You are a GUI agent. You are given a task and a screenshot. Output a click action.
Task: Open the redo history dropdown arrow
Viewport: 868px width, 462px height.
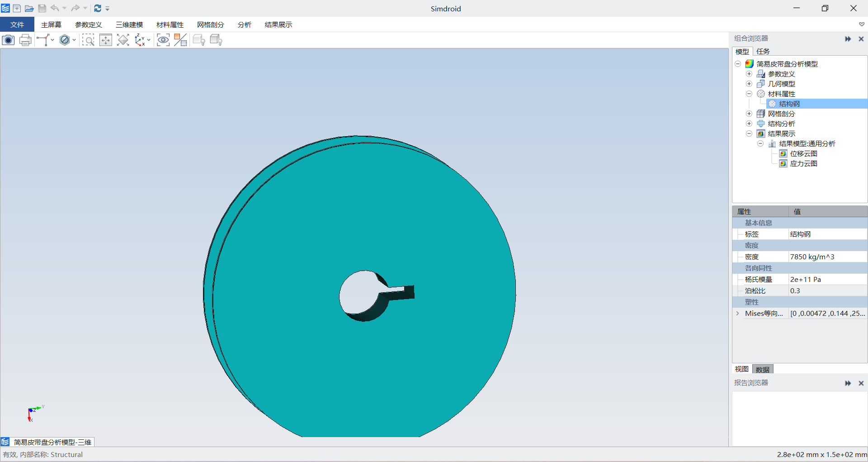point(85,8)
